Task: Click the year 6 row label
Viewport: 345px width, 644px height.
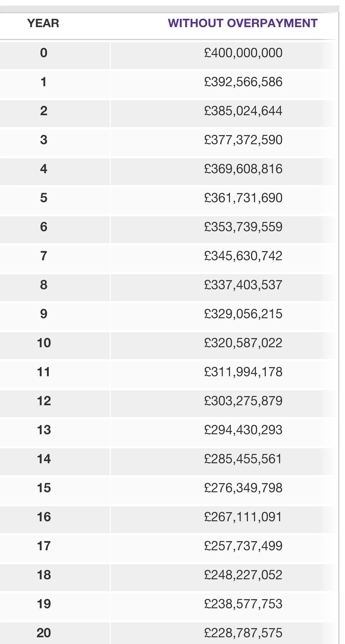Action: coord(44,227)
